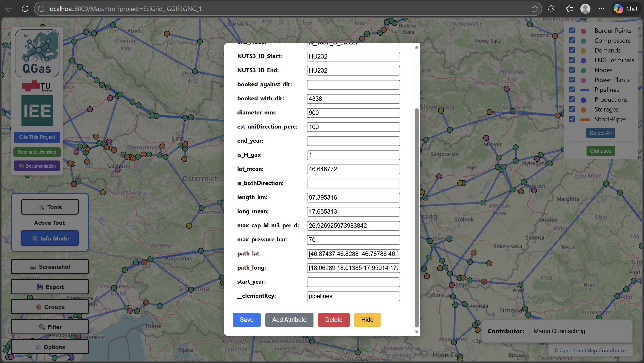644x363 pixels.
Task: Open the Tools menu
Action: click(x=50, y=207)
